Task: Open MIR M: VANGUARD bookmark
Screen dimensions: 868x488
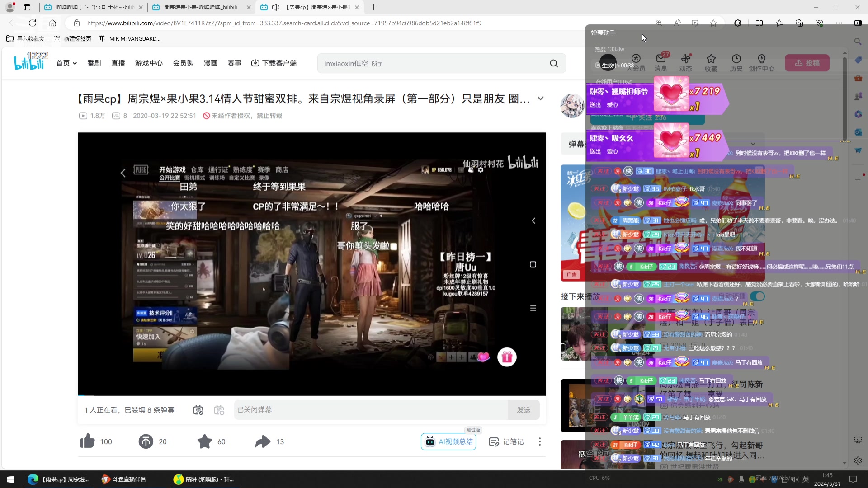Action: (130, 39)
